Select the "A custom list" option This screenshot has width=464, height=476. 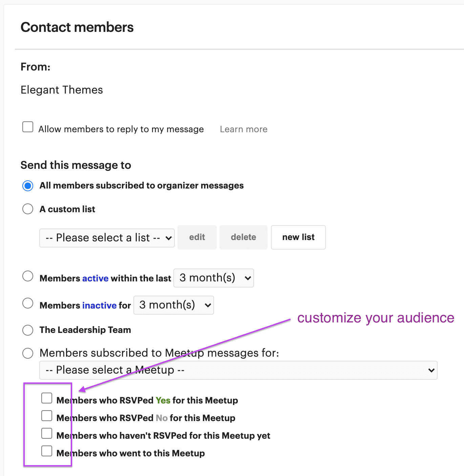tap(28, 209)
